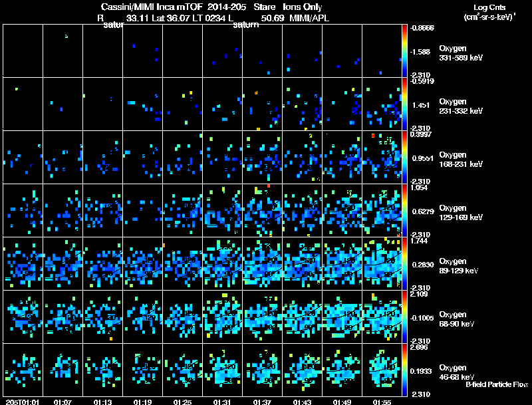Image resolution: width=532 pixels, height=405 pixels.
Task: Click the B-field Particle Flow legend text
Action: pos(497,384)
